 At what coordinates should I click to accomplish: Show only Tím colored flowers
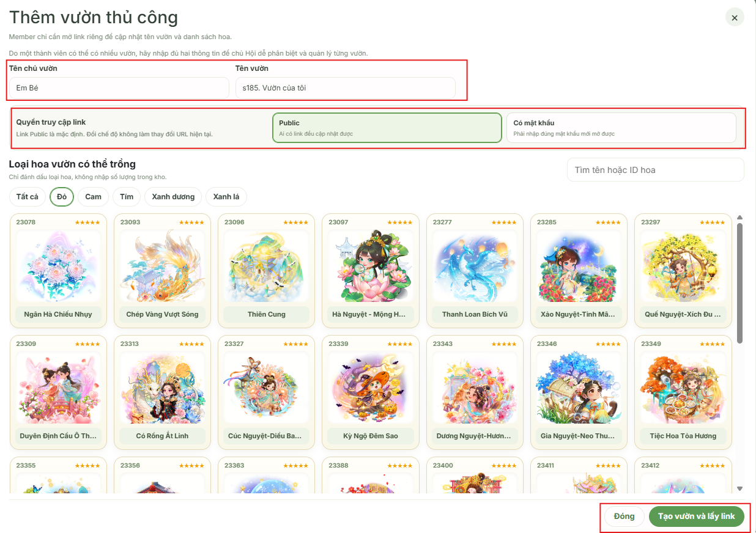click(x=127, y=197)
